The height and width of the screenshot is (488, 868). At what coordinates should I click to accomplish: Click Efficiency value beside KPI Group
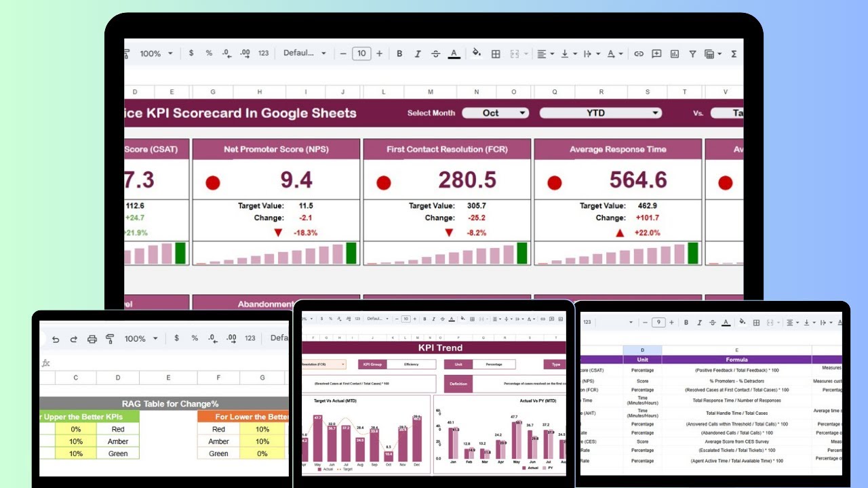click(412, 364)
